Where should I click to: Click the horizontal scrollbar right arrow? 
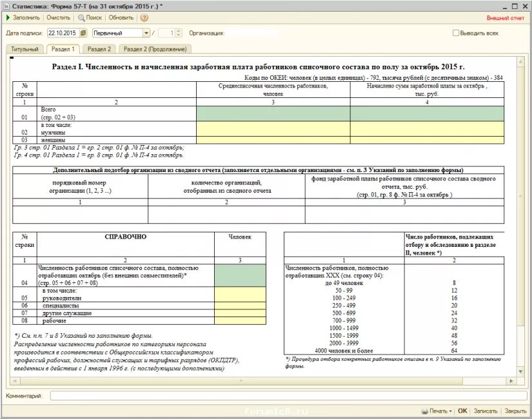coord(511,381)
